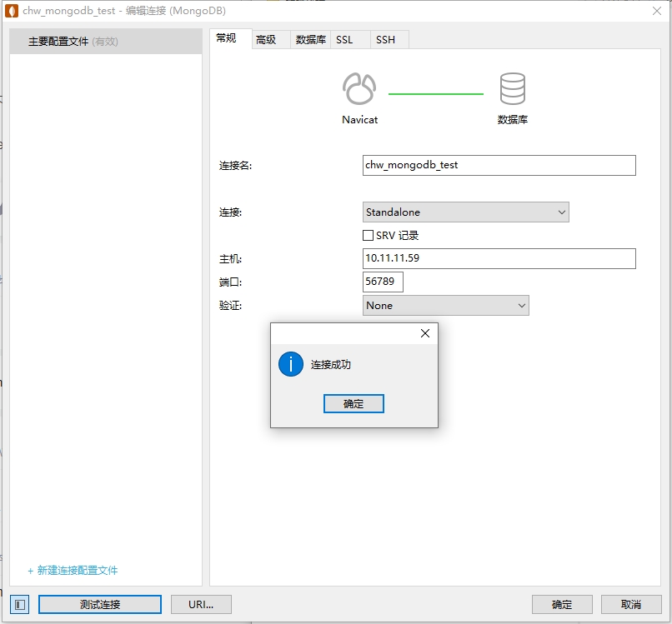672x624 pixels.
Task: Open the URI... button
Action: [x=201, y=604]
